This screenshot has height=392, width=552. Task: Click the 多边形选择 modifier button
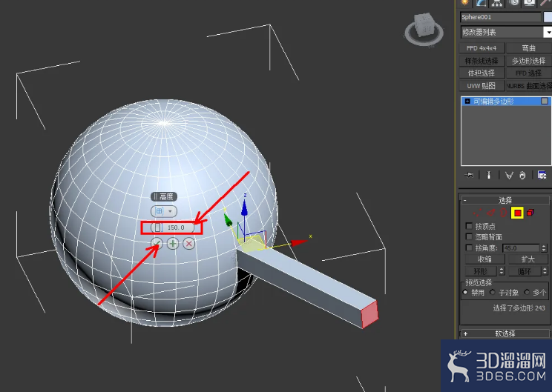[x=529, y=61]
